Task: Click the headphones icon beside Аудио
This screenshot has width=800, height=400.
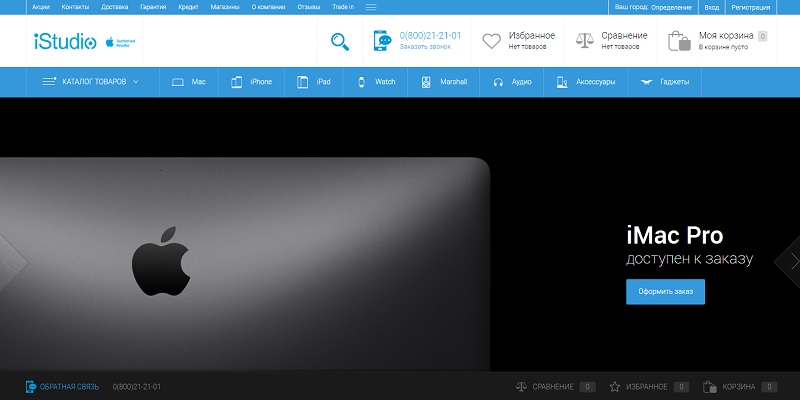Action: pyautogui.click(x=498, y=82)
